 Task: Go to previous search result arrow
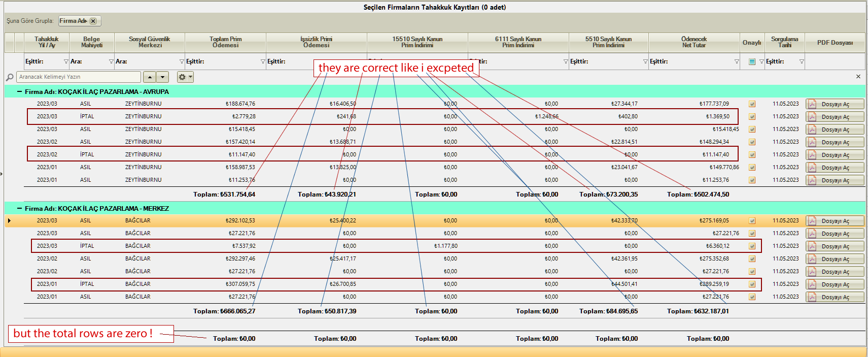tap(150, 77)
